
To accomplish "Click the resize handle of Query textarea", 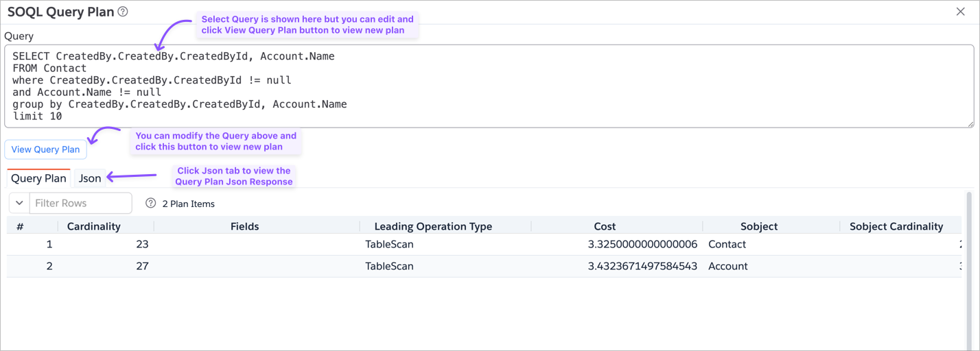I will pyautogui.click(x=970, y=124).
